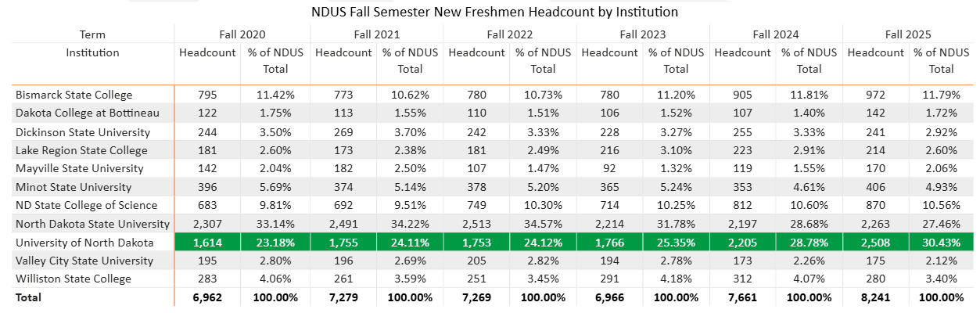Click Minot State University row label
980x313 pixels.
pos(74,187)
